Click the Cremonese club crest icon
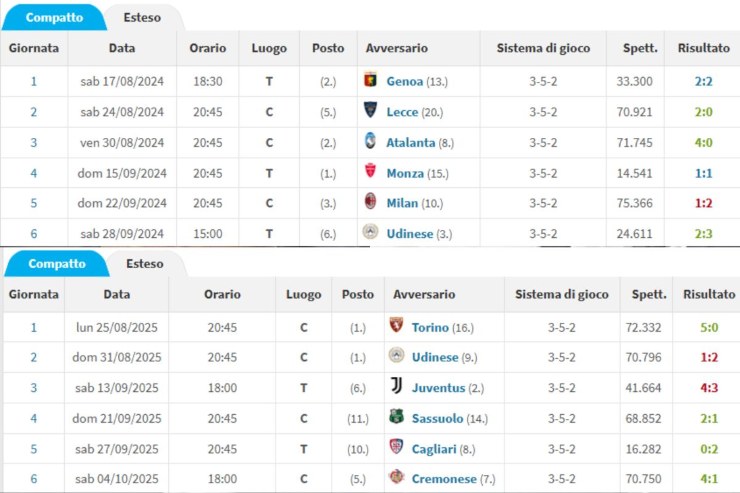740x493 pixels. point(396,477)
